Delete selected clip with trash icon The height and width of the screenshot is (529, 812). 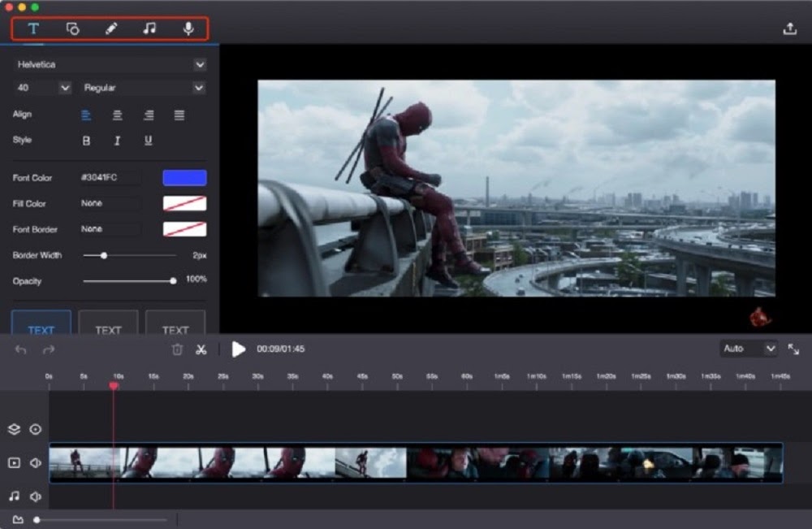click(x=177, y=349)
